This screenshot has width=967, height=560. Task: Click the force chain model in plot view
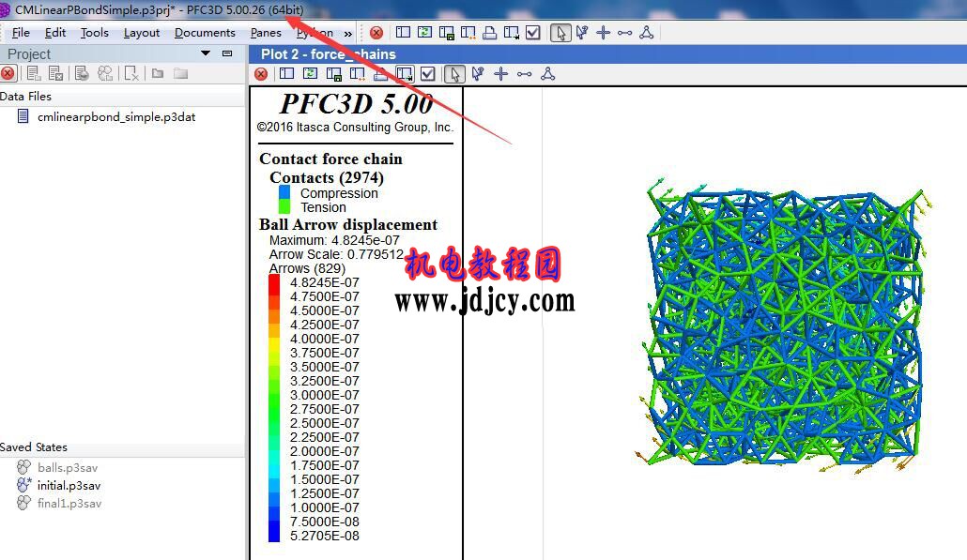pyautogui.click(x=783, y=326)
